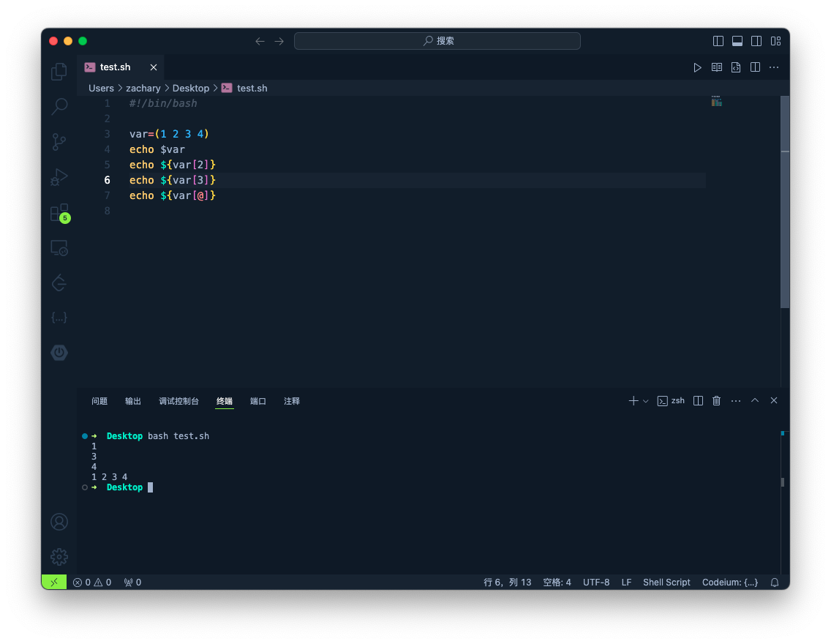The image size is (831, 644).
Task: Open the Spring Boot power icon view
Action: 59,353
